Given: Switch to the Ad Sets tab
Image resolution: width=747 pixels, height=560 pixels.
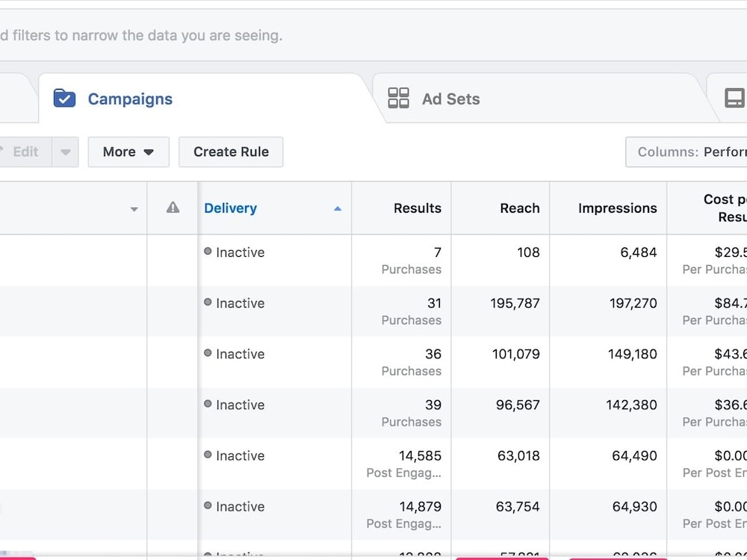Looking at the screenshot, I should 450,99.
